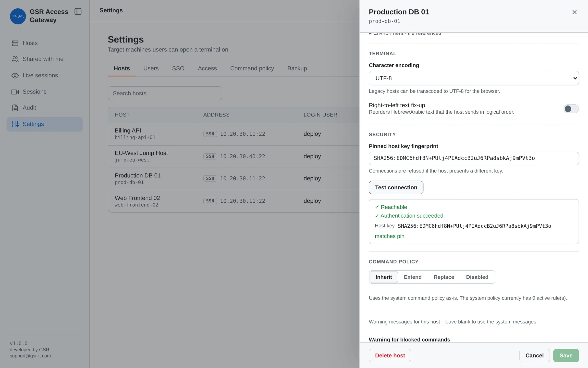Open Character encoding UTF-8 dropdown
The width and height of the screenshot is (588, 368).
474,78
